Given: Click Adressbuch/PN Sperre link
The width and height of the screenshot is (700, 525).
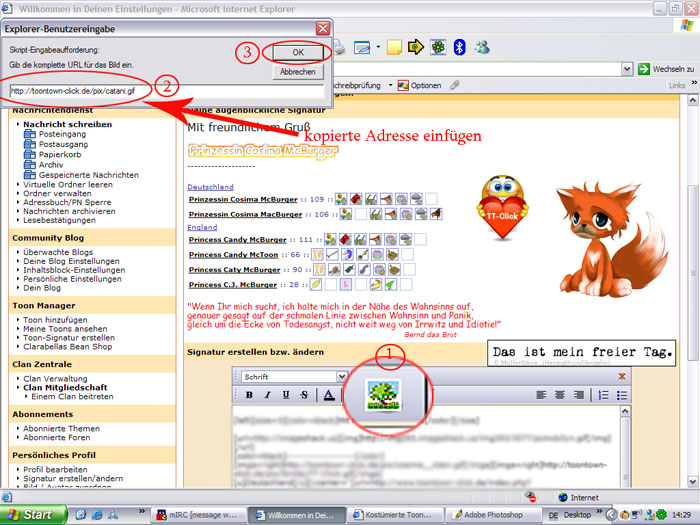Looking at the screenshot, I should (x=67, y=202).
